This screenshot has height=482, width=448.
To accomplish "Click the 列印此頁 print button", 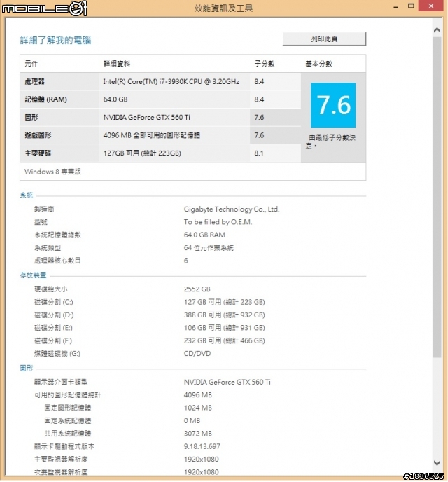I will click(324, 39).
